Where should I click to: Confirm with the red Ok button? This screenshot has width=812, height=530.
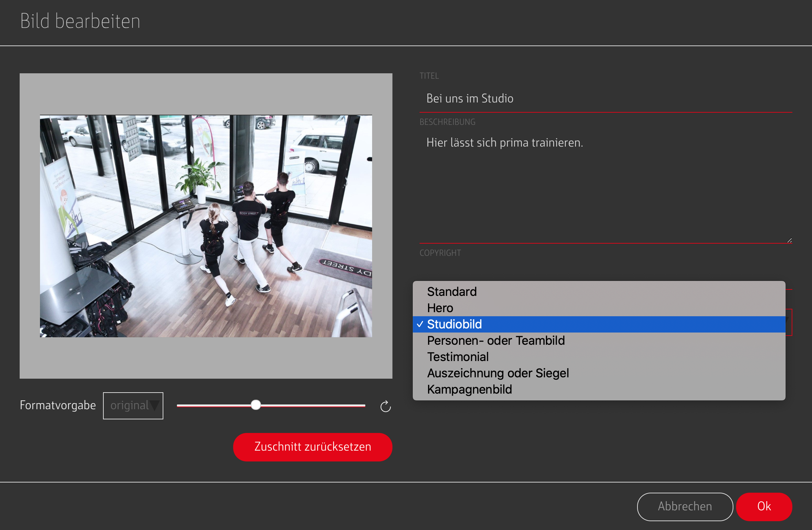pos(764,506)
